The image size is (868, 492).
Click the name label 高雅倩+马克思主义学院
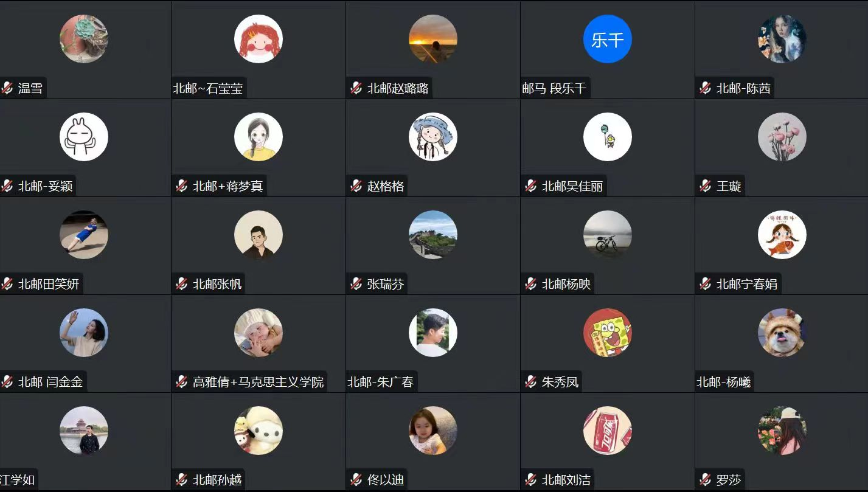pos(259,382)
